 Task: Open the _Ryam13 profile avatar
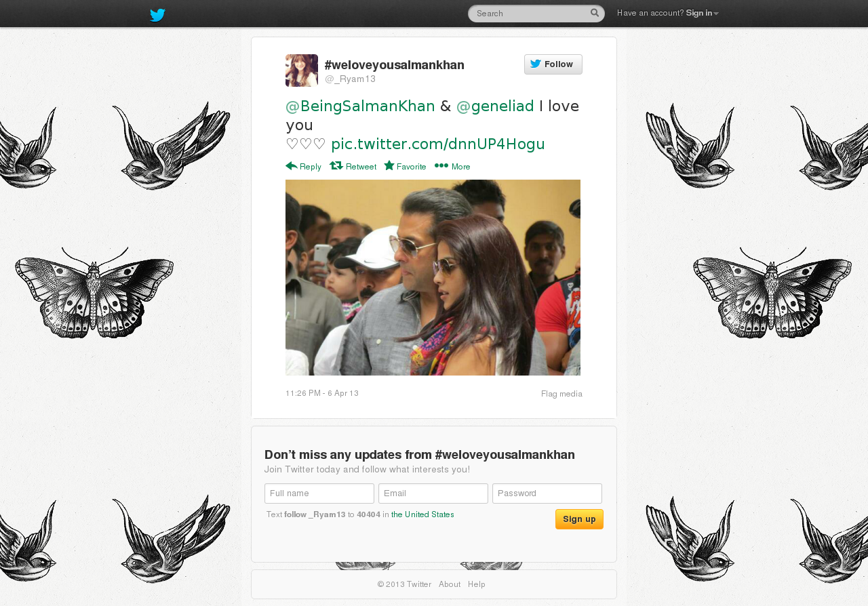pyautogui.click(x=302, y=70)
